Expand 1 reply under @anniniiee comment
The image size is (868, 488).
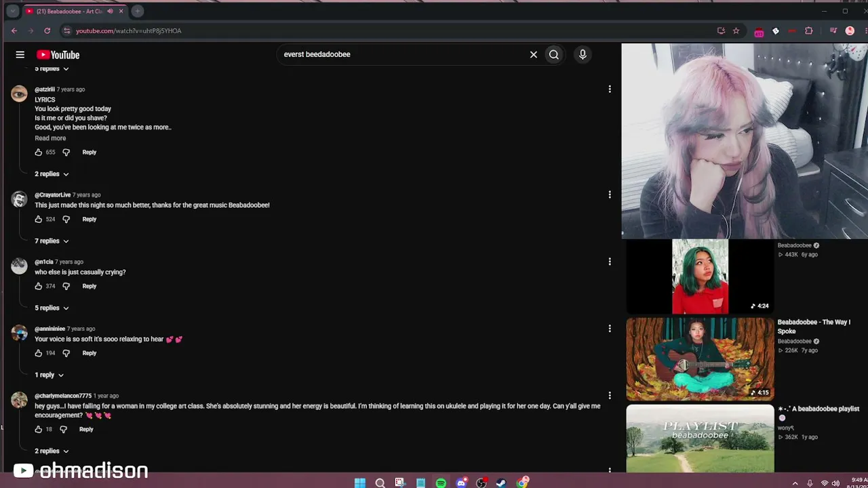coord(49,375)
